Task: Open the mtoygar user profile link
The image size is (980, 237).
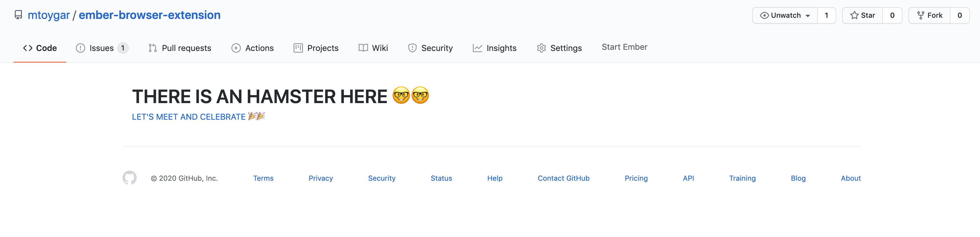Action: pos(49,15)
